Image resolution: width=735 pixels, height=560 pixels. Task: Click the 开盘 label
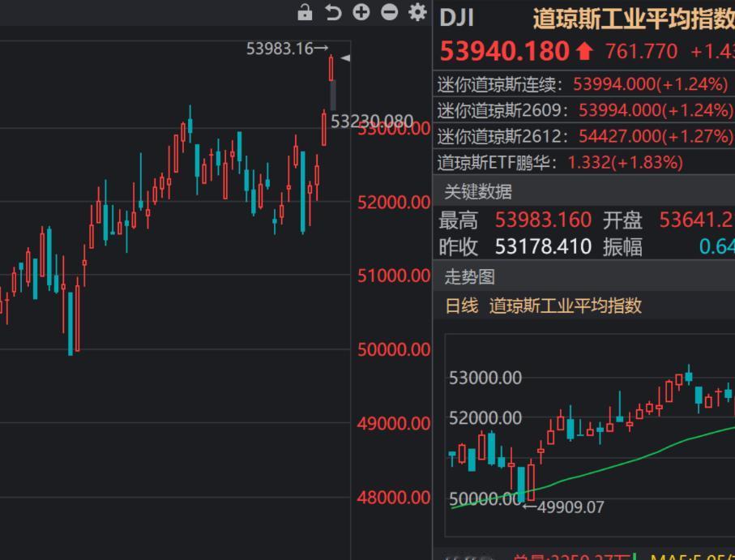point(622,220)
